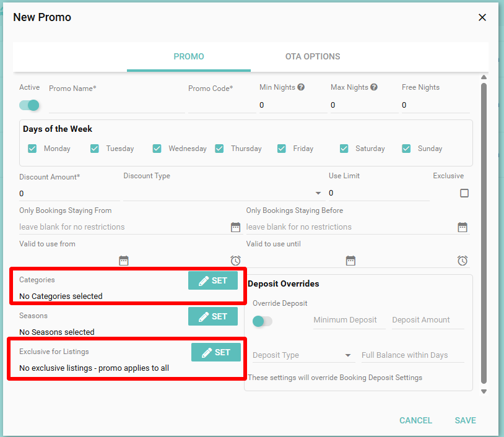This screenshot has height=437, width=504.
Task: Open calendar for Only Bookings Staying Before
Action: (463, 227)
